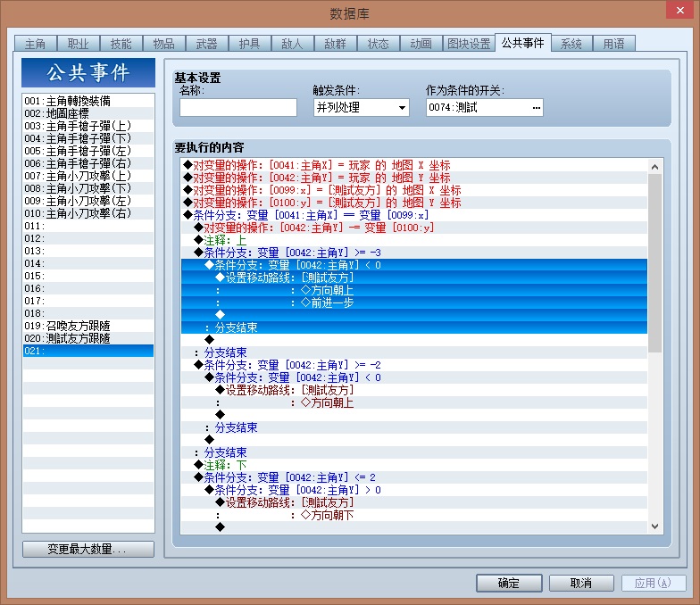Open the 护具 tab
700x605 pixels.
click(x=250, y=44)
